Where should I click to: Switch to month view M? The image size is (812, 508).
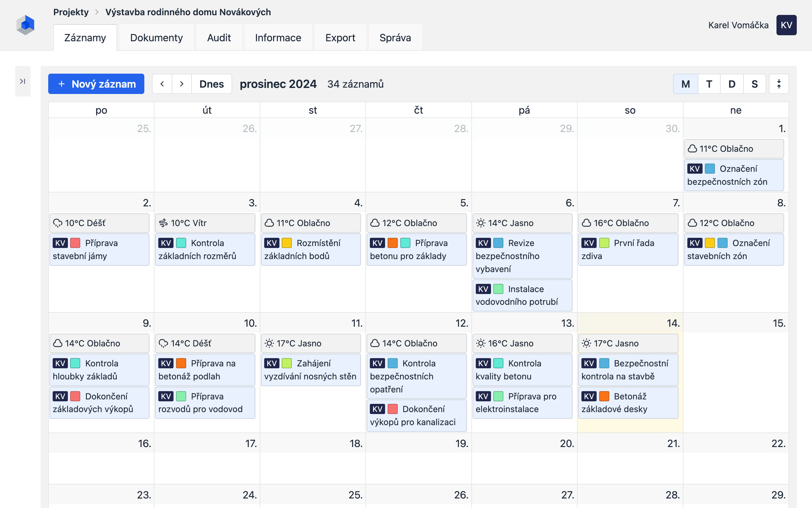685,84
